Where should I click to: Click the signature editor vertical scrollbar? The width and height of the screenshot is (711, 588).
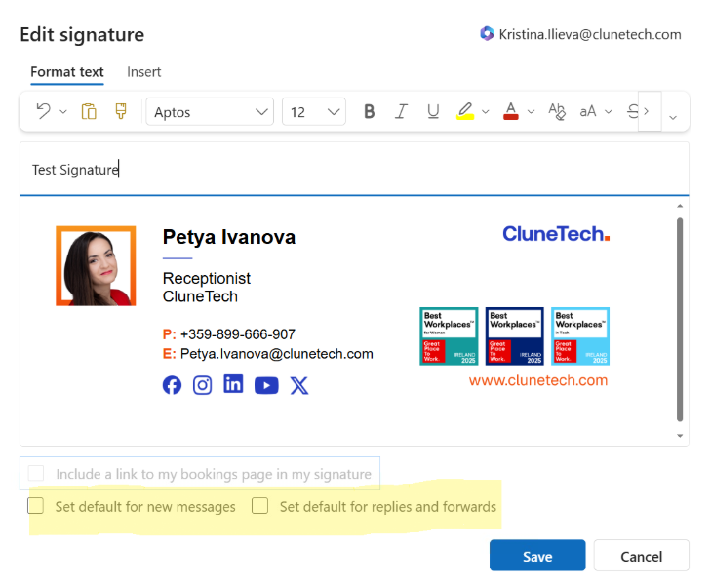click(680, 320)
